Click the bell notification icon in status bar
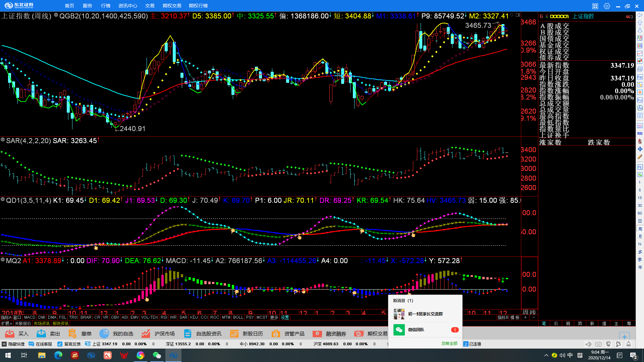Screen dimensions: 644x362 pyautogui.click(x=629, y=344)
